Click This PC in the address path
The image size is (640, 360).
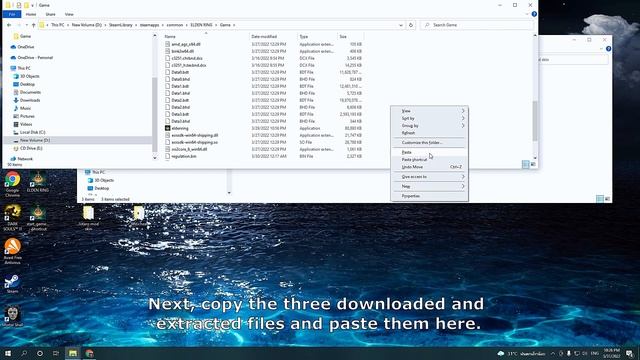(58, 25)
